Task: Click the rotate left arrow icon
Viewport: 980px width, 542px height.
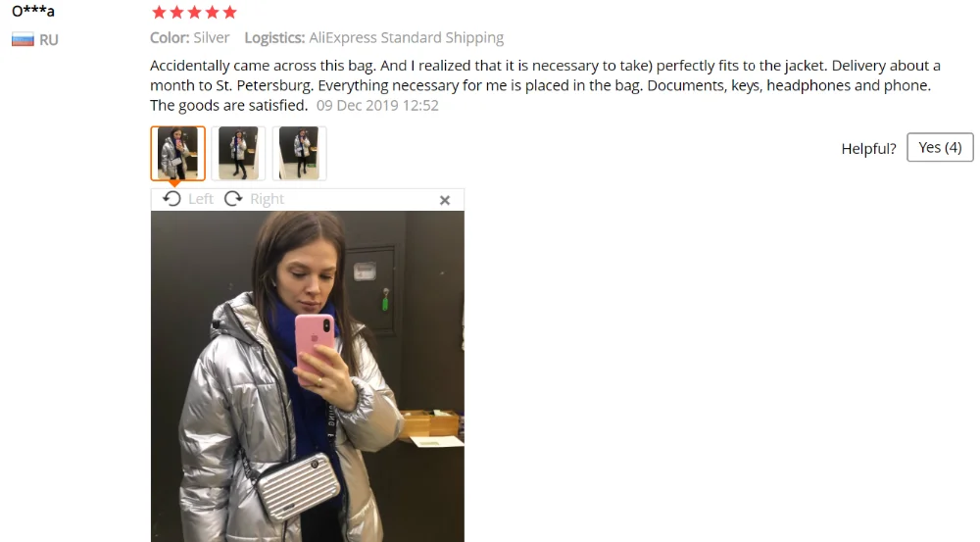Action: pos(171,199)
